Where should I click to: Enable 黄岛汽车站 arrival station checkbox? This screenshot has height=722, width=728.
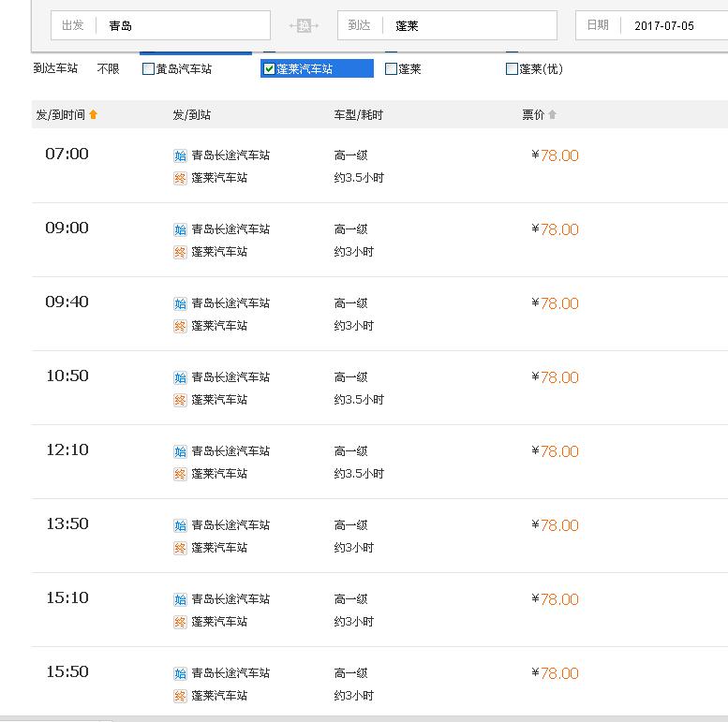coord(148,69)
